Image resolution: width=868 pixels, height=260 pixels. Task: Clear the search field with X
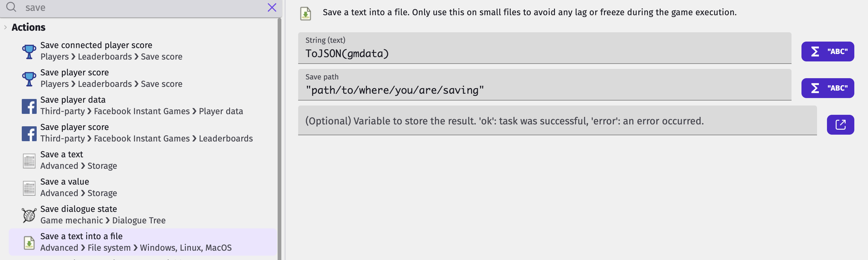[x=272, y=7]
